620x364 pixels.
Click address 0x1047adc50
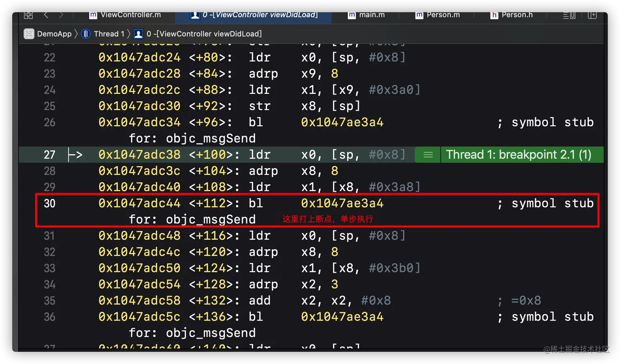[139, 268]
